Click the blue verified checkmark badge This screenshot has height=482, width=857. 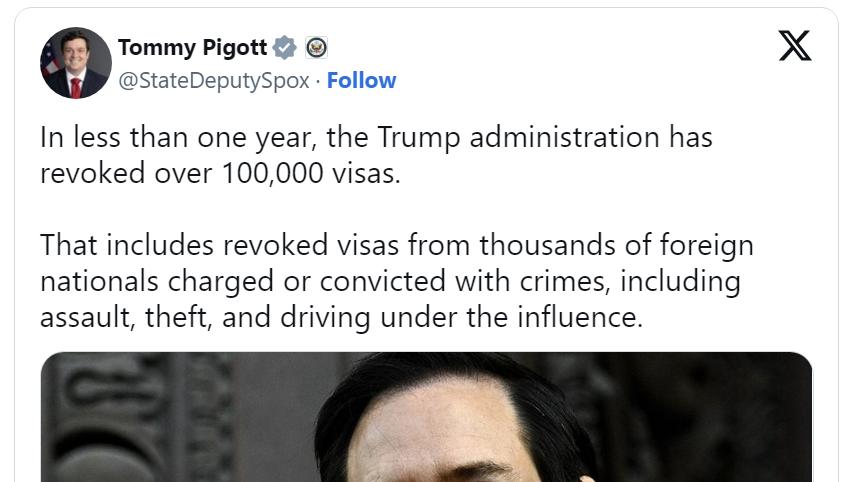click(x=285, y=47)
